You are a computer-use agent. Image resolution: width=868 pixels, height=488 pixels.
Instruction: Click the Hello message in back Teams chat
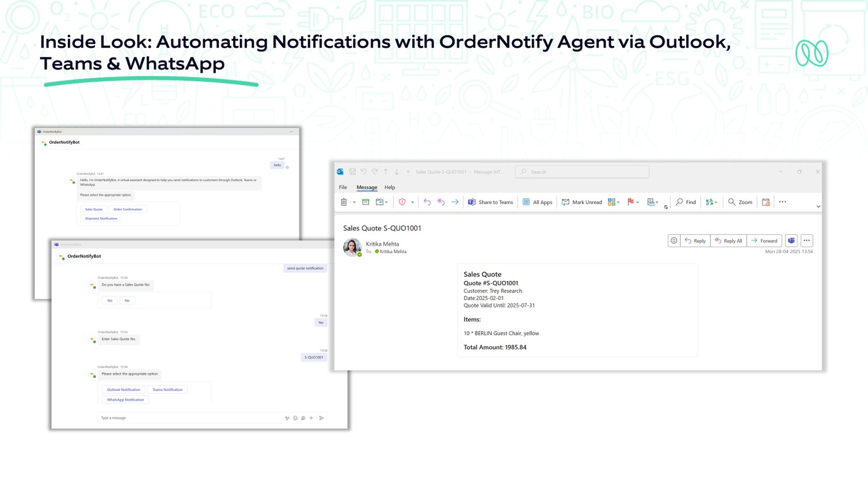coord(277,165)
